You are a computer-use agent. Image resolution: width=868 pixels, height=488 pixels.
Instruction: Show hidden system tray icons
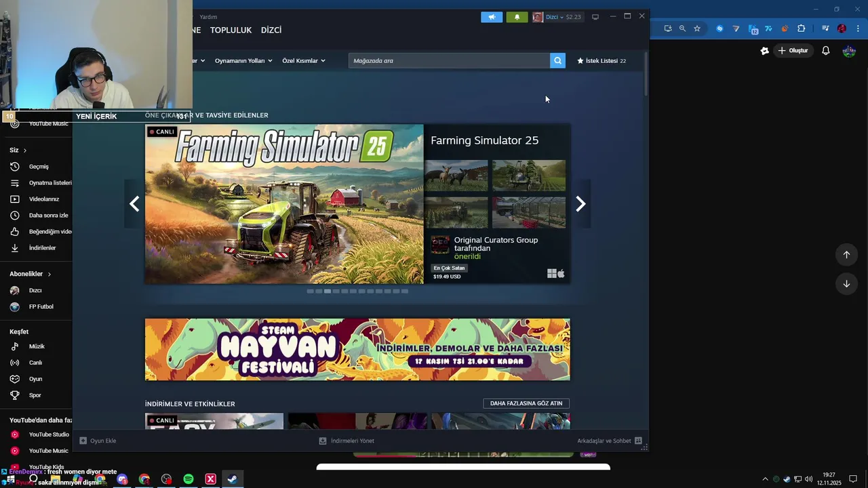(766, 479)
